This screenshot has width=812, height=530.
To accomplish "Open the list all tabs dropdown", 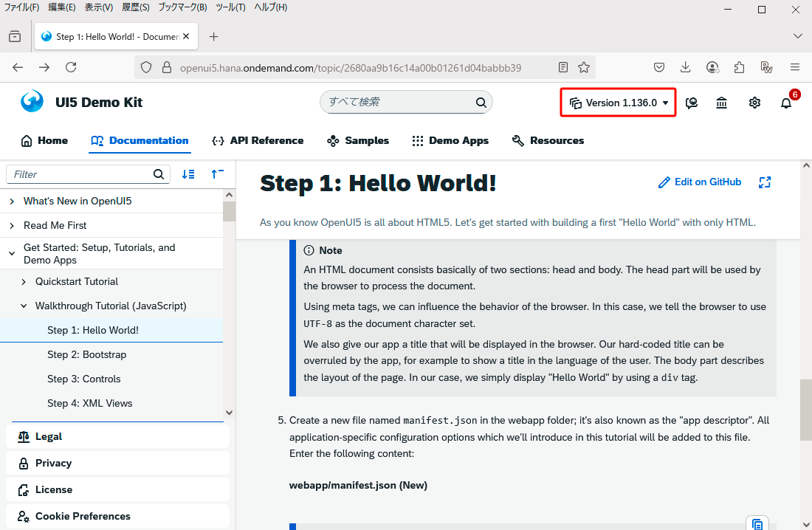I will 797,35.
